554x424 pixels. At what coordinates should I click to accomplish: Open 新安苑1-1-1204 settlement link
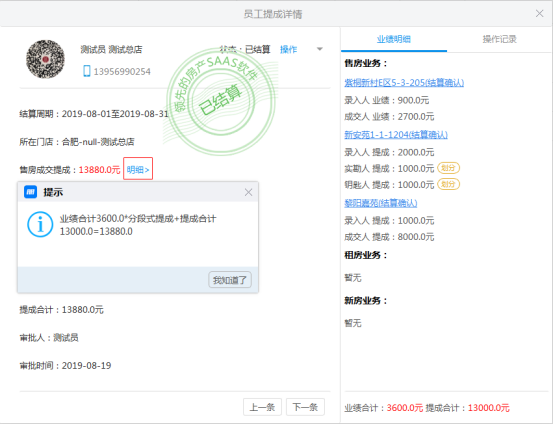click(x=396, y=135)
